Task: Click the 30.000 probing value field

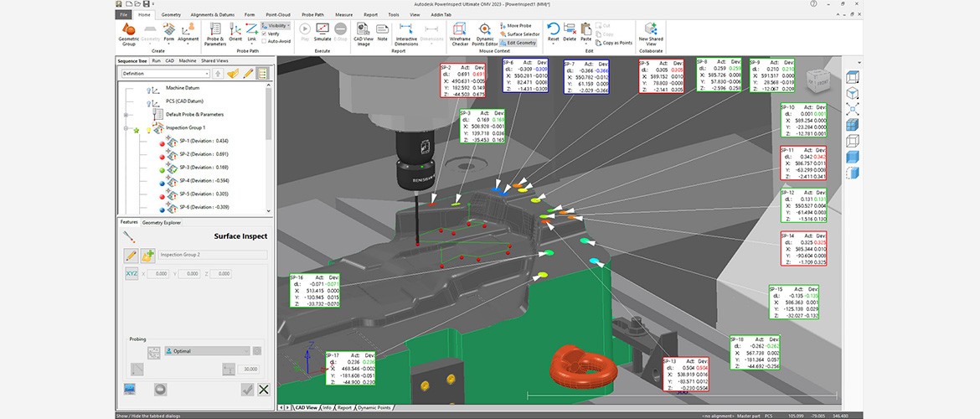Action: tap(250, 370)
